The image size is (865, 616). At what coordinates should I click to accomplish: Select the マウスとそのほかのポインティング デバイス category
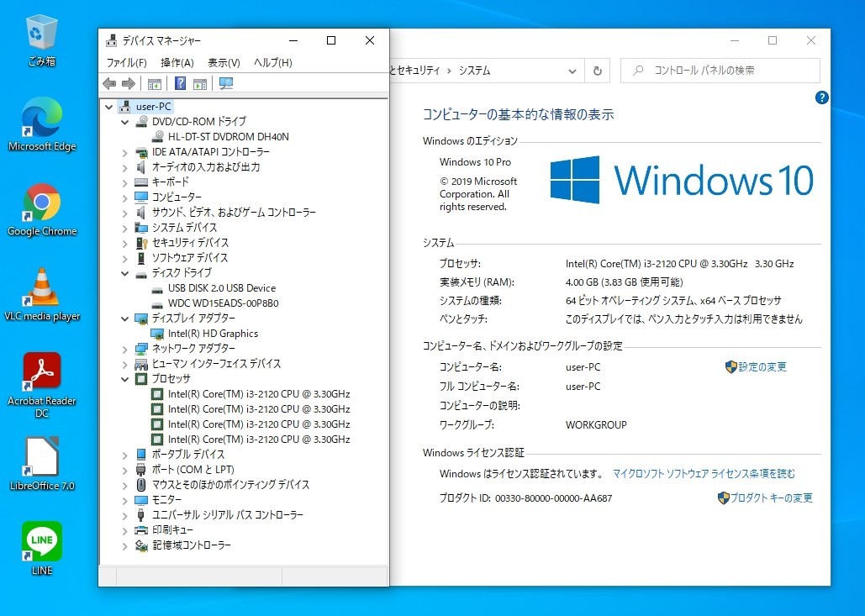pos(230,485)
